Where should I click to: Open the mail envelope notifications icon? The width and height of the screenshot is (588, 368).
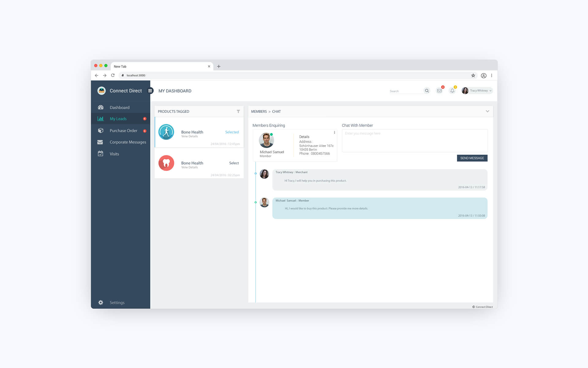click(x=439, y=91)
